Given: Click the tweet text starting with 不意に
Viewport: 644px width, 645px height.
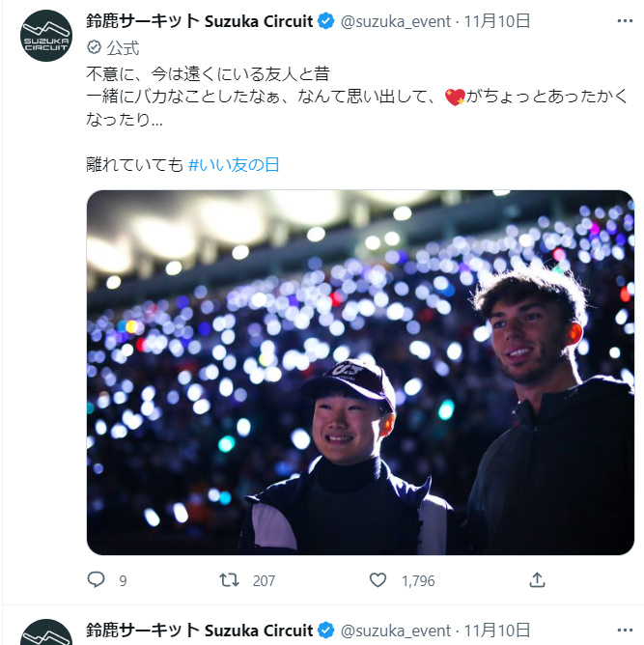Looking at the screenshot, I should point(357,97).
